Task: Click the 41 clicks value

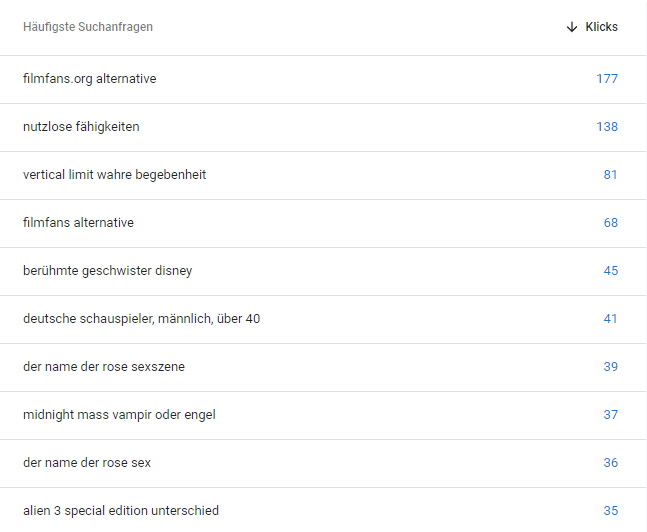Action: tap(610, 319)
